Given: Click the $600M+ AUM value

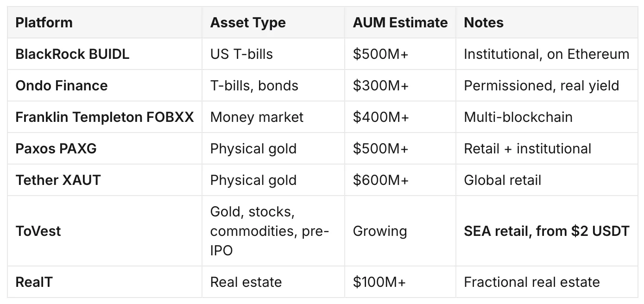Looking at the screenshot, I should point(381,180).
